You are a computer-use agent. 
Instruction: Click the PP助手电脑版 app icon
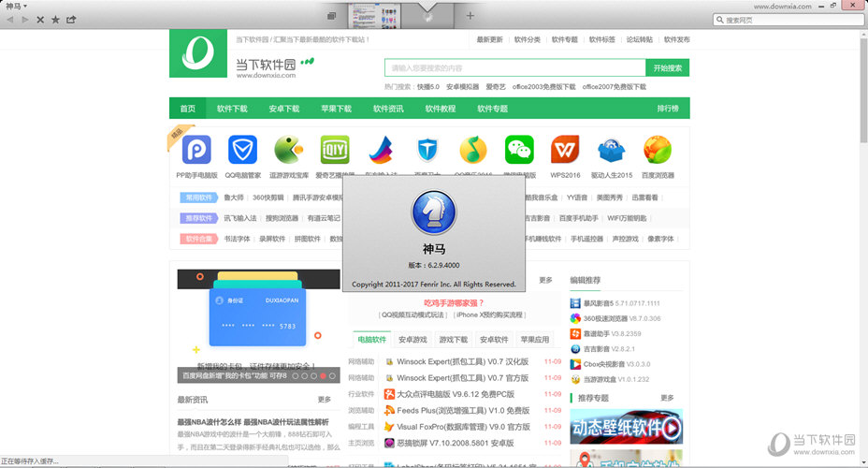point(196,150)
